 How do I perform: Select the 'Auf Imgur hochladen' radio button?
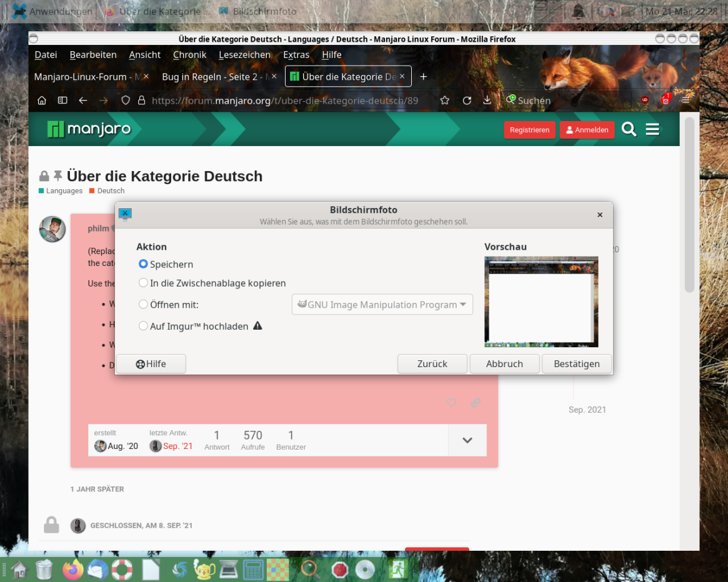(x=143, y=326)
